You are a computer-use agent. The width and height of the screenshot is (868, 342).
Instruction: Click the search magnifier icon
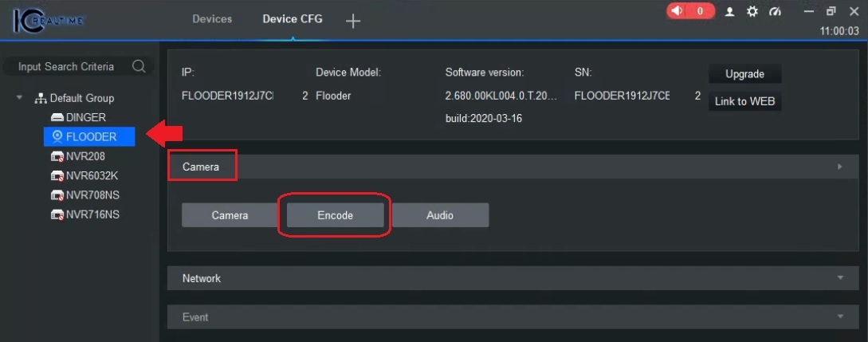(x=139, y=66)
